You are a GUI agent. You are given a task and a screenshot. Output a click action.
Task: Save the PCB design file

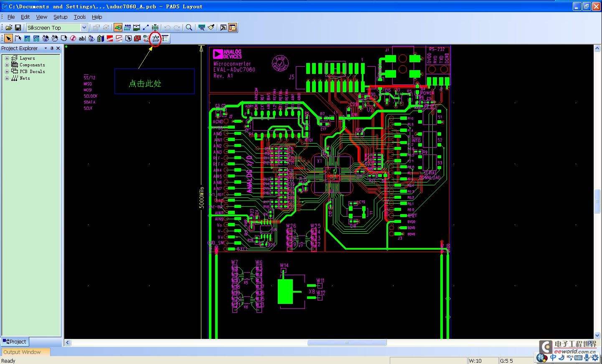tap(18, 28)
